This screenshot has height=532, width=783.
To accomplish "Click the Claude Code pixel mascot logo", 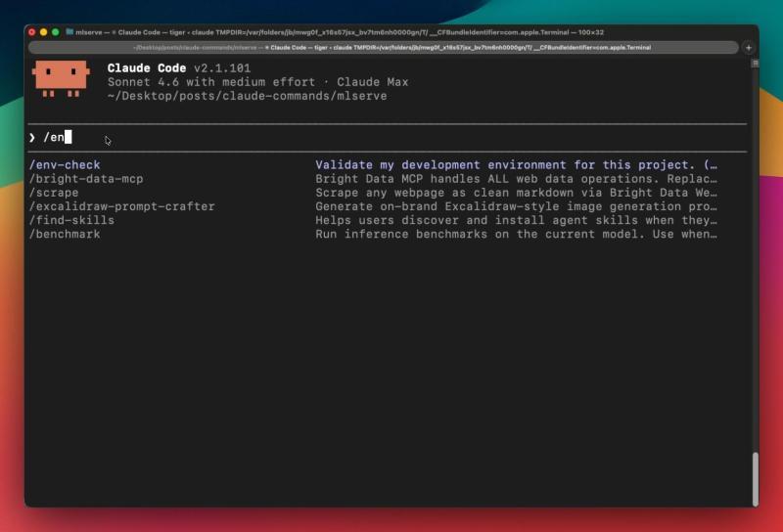I will pyautogui.click(x=61, y=80).
